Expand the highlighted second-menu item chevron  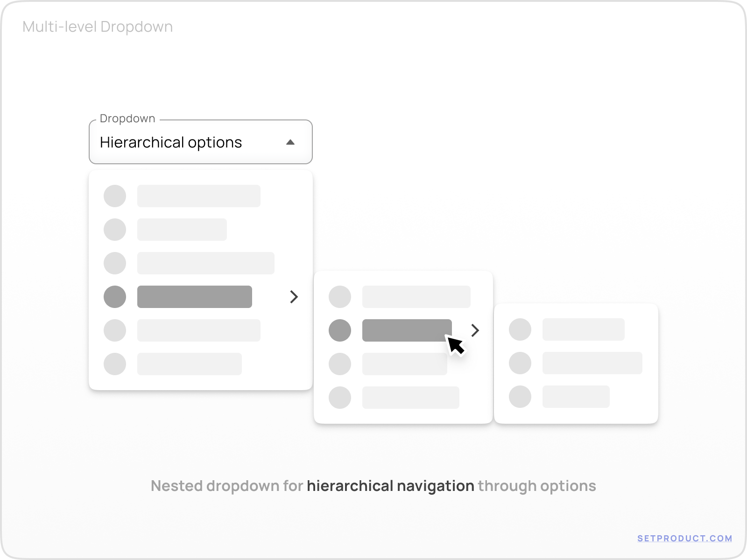point(475,330)
